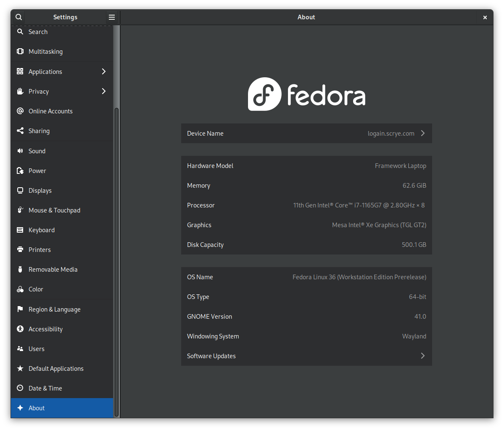Go to Power settings
Screen dimensions: 504x430
point(62,171)
